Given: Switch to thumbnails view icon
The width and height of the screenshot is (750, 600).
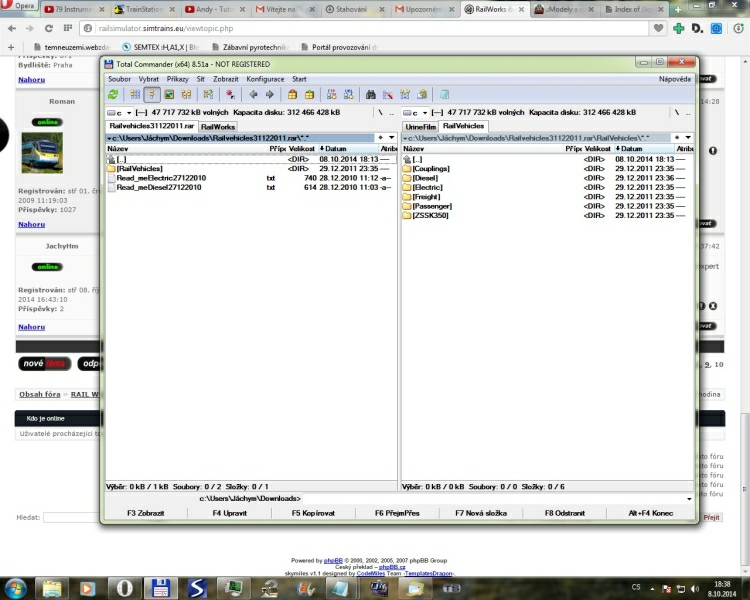Looking at the screenshot, I should [x=169, y=95].
